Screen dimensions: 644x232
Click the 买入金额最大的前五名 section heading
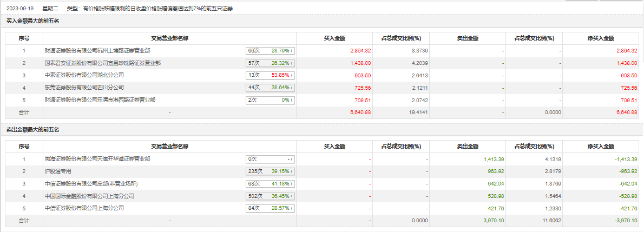(32, 21)
